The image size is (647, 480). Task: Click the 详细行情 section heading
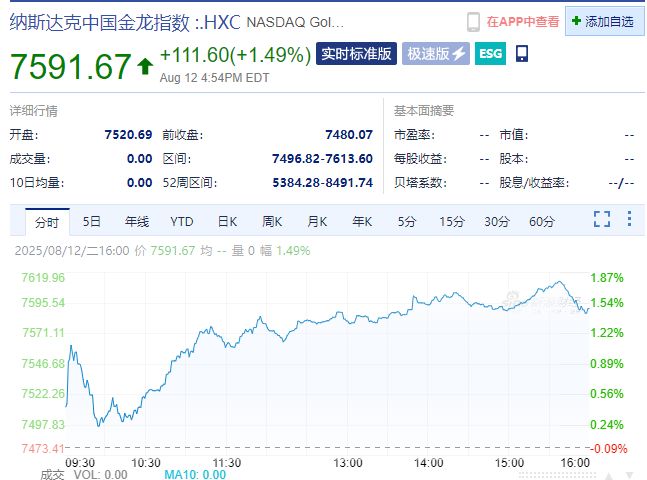(x=33, y=111)
